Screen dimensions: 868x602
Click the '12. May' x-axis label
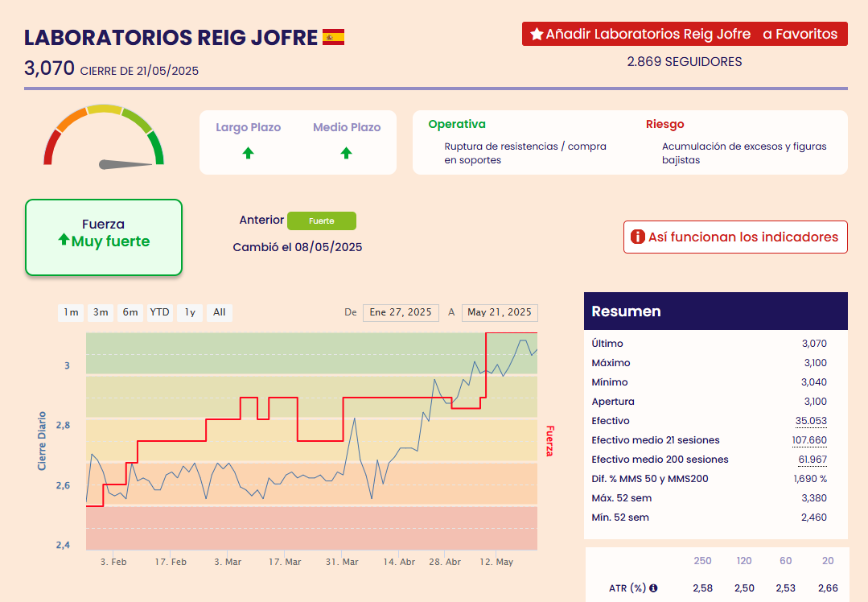point(496,562)
